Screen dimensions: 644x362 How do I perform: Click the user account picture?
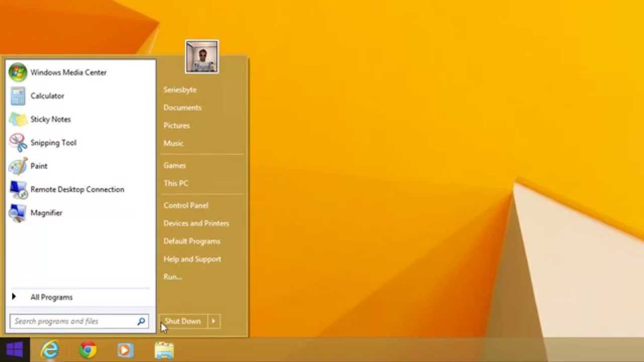point(202,57)
